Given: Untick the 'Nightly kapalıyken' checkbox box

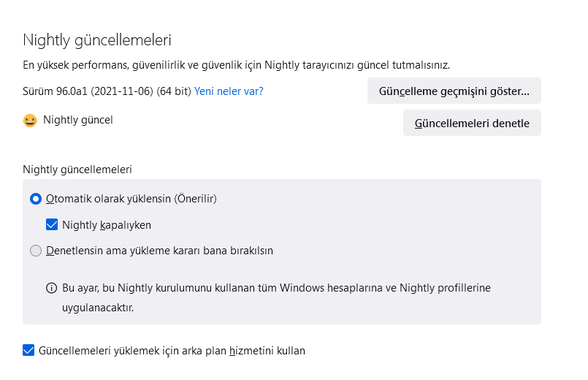Looking at the screenshot, I should point(52,225).
